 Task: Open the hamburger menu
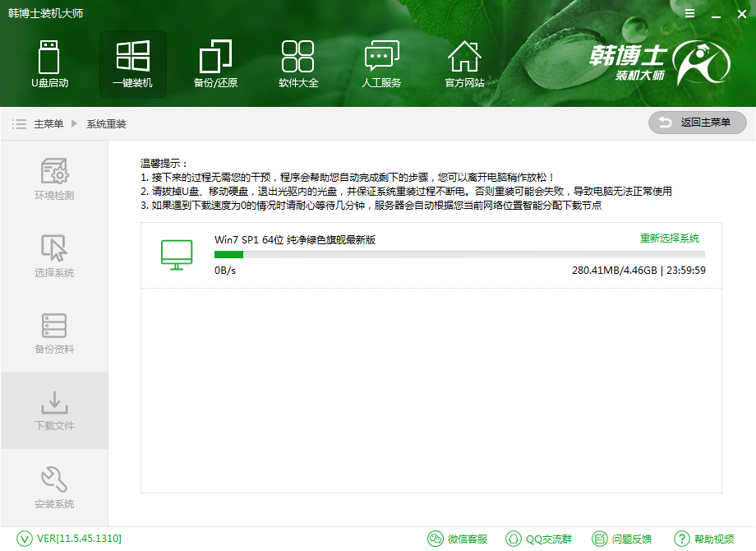689,13
